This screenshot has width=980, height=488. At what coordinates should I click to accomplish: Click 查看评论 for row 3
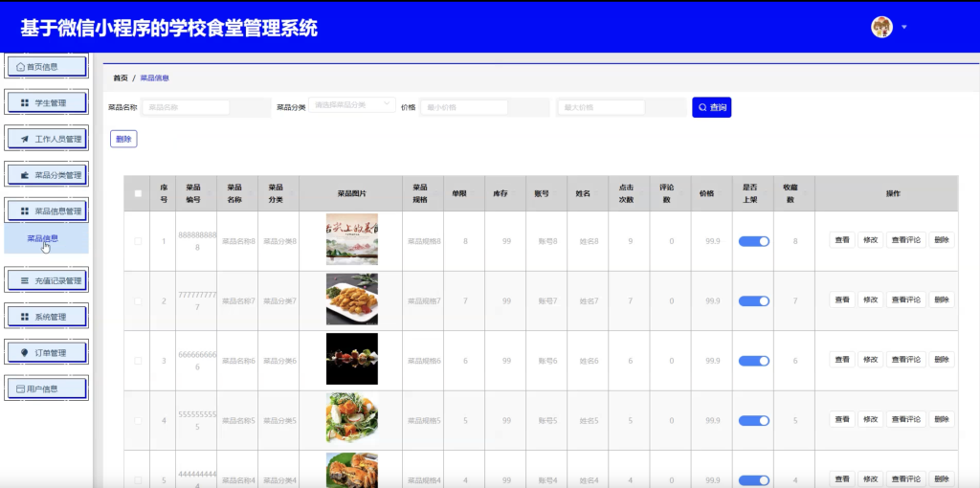(906, 359)
